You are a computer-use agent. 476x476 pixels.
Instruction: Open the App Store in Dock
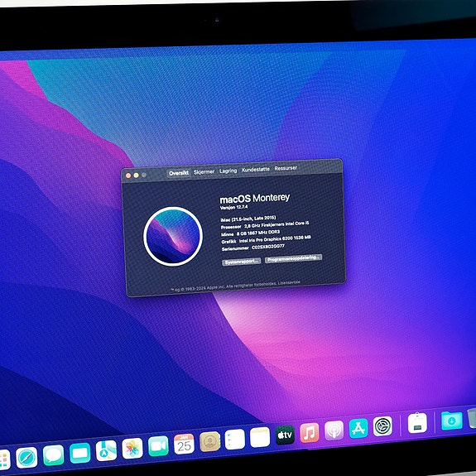click(x=358, y=428)
